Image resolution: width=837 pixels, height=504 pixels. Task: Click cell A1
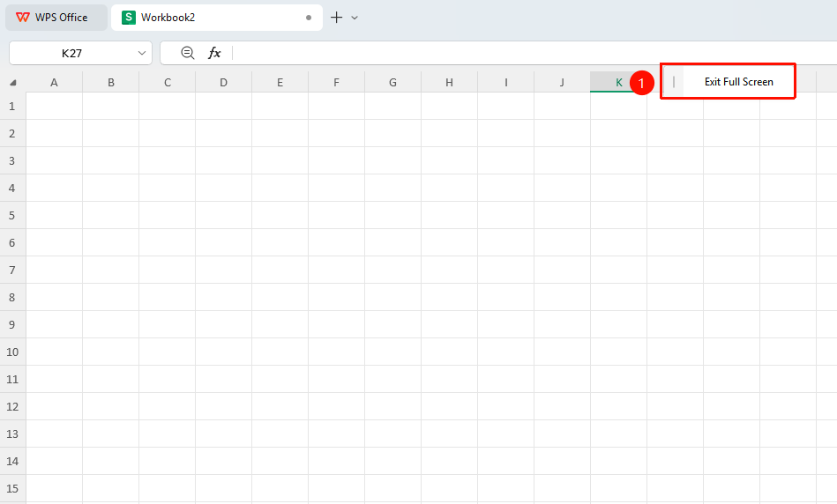coord(54,106)
